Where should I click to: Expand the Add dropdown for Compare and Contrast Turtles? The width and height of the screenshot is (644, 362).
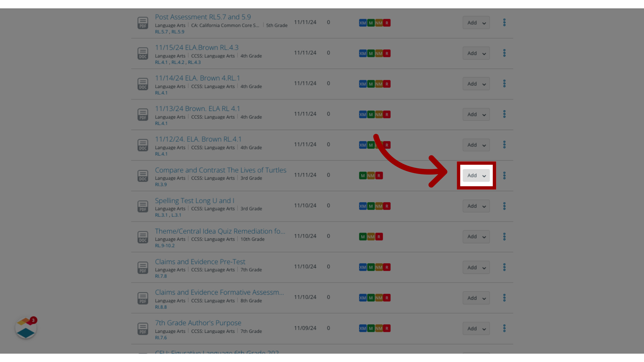coord(484,176)
